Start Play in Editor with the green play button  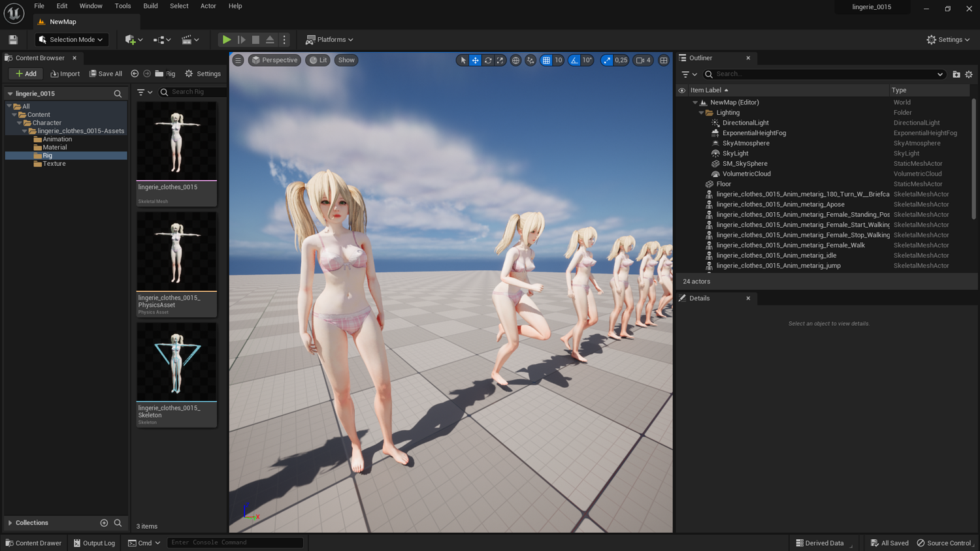(x=226, y=40)
